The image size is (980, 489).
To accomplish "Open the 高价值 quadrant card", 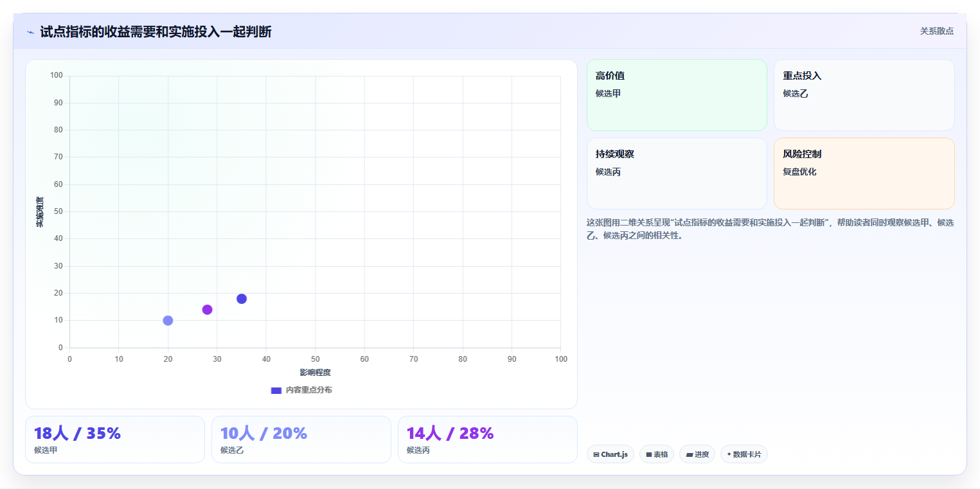I will click(x=677, y=95).
